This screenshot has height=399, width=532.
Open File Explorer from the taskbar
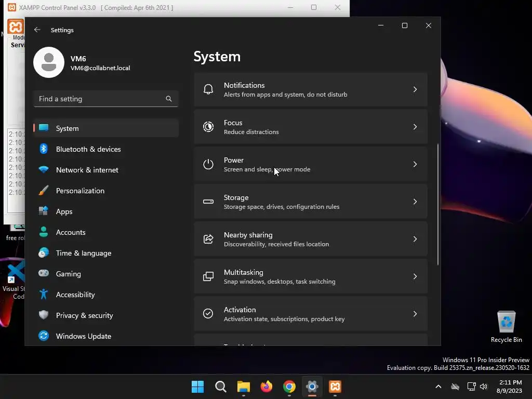(244, 387)
